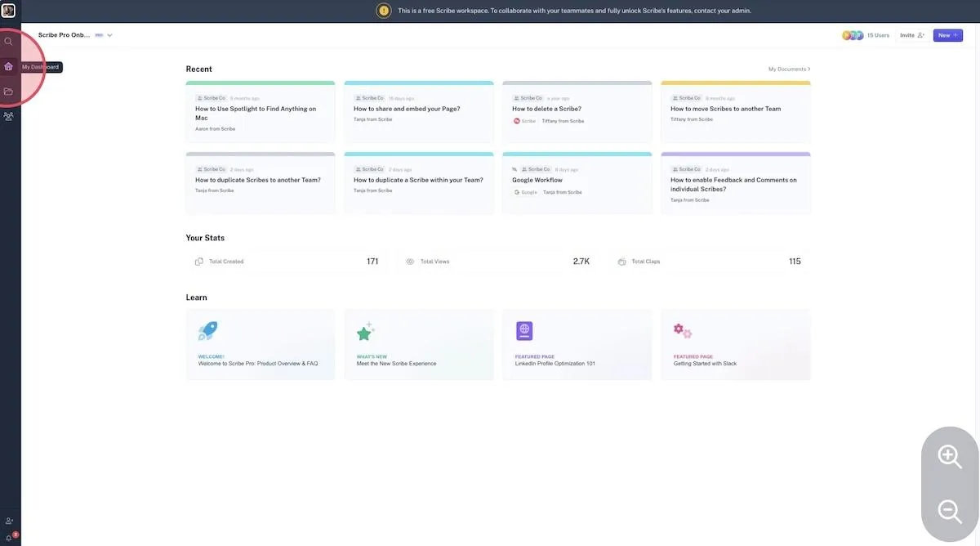The image size is (980, 546).
Task: Click the user avatars group near 15 Users
Action: click(853, 35)
